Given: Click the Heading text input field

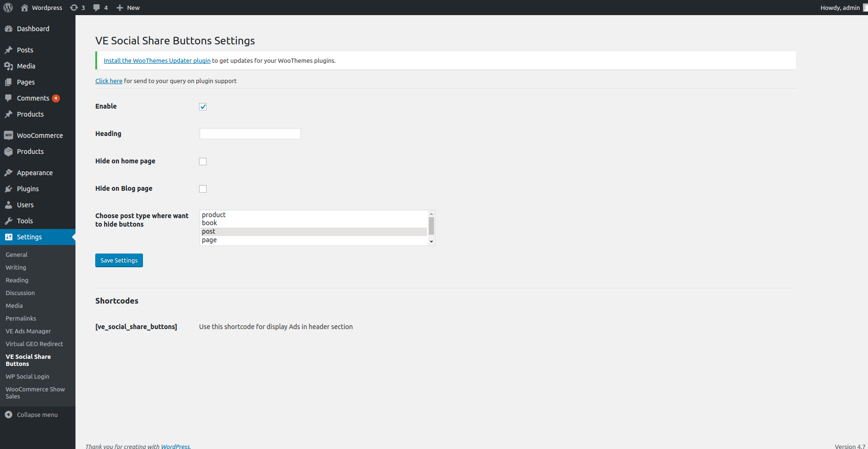Looking at the screenshot, I should click(x=250, y=134).
